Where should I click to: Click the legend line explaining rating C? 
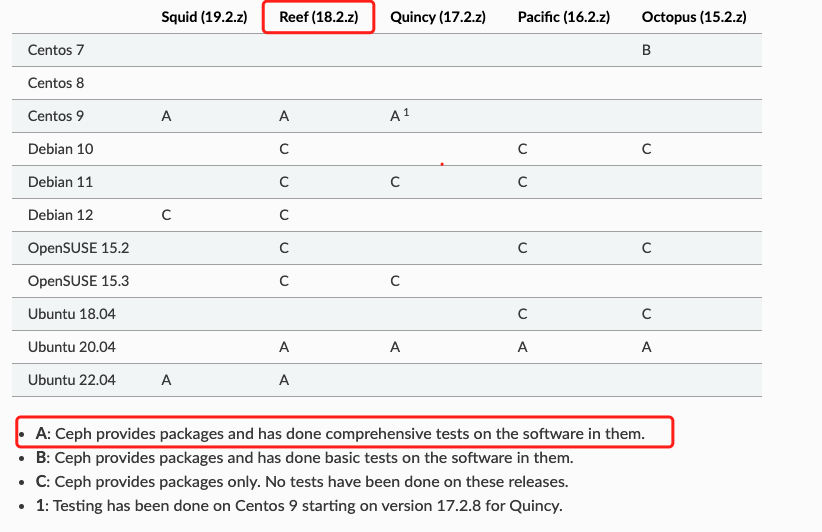[302, 482]
